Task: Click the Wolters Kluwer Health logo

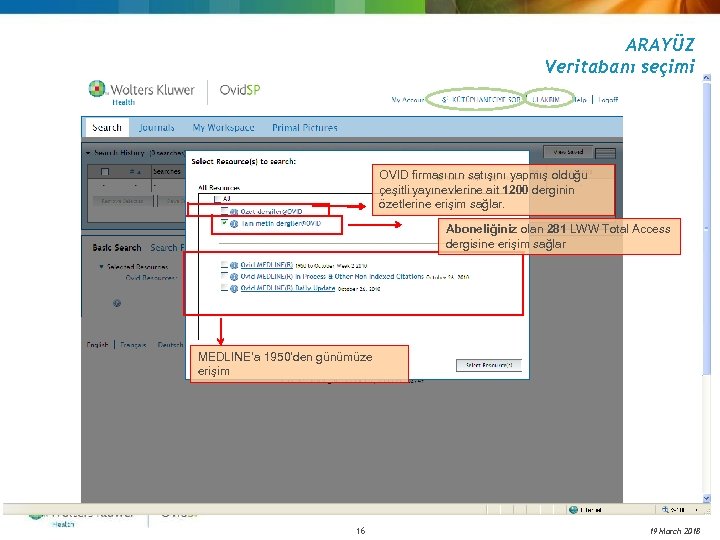Action: click(141, 92)
